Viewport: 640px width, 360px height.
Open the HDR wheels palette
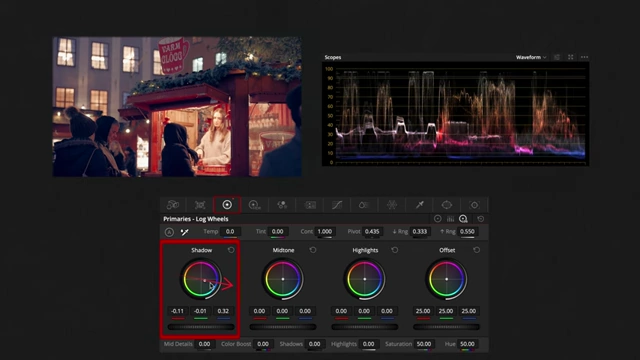[x=254, y=204]
